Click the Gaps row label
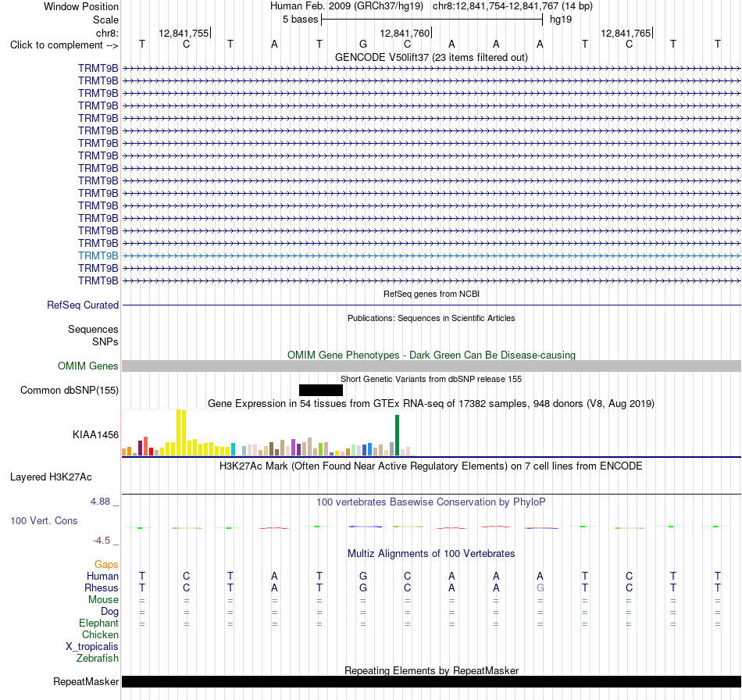This screenshot has width=742, height=700. pos(106,565)
